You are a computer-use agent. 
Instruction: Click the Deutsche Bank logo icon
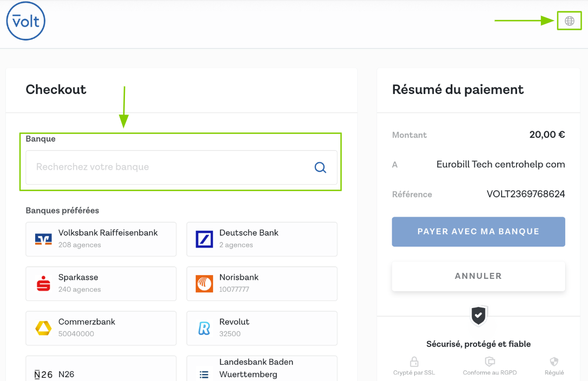[204, 239]
